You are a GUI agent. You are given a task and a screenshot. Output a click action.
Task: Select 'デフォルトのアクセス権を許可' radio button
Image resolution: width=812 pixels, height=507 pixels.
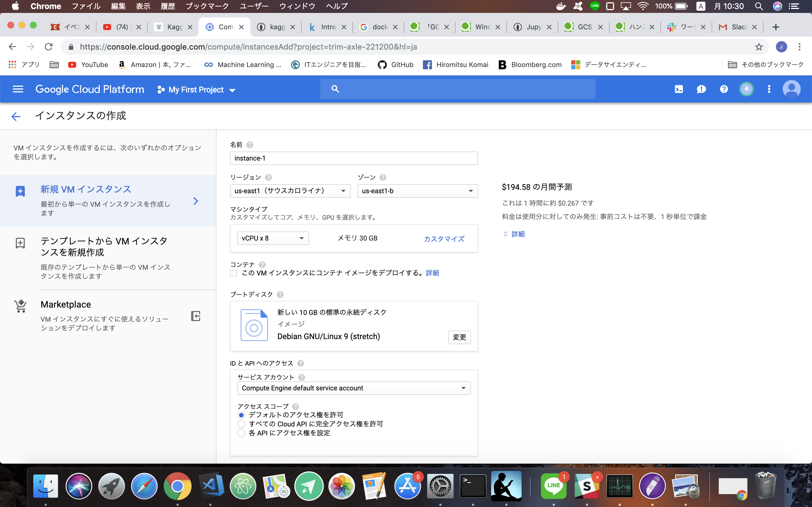241,414
